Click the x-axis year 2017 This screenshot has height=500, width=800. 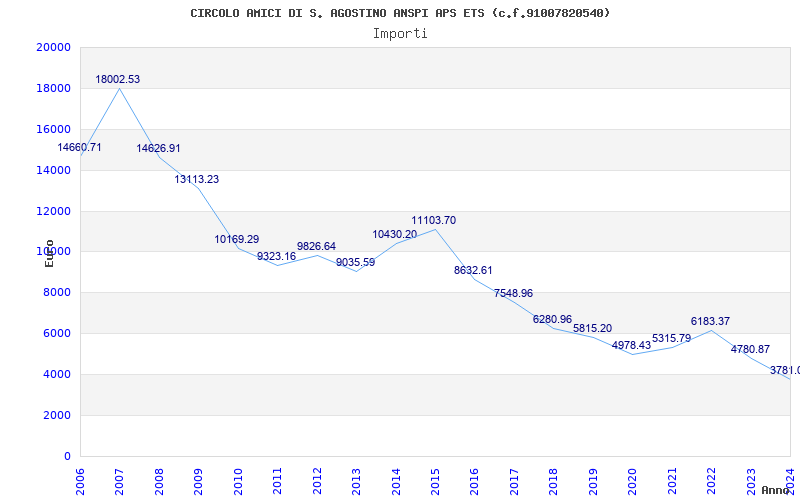tap(514, 481)
